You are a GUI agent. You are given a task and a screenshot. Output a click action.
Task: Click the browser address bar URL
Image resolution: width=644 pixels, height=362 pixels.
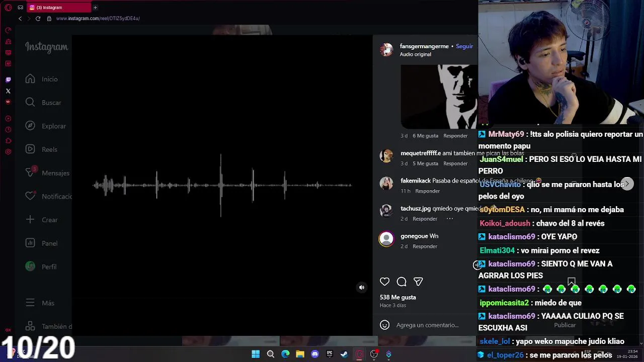98,19
